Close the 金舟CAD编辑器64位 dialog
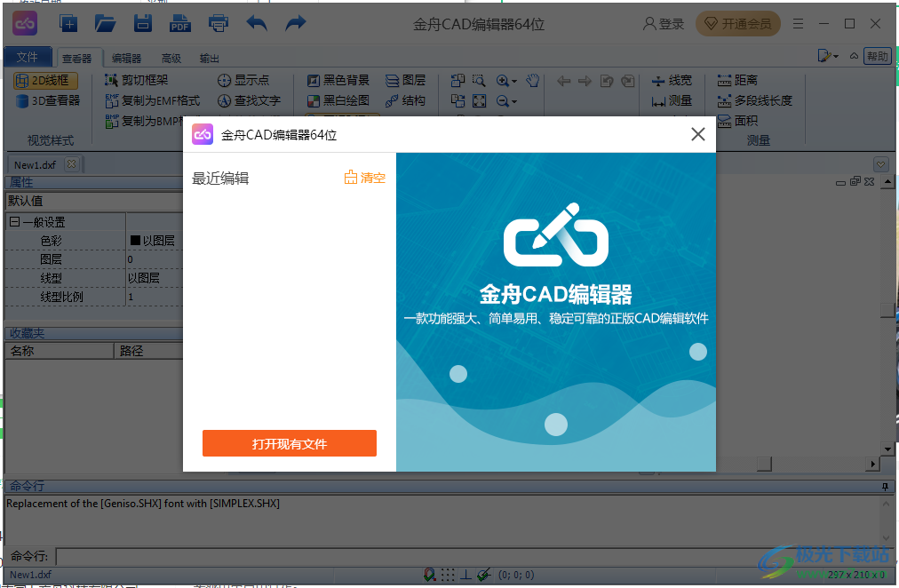Screen dimensions: 899x588 (x=697, y=134)
